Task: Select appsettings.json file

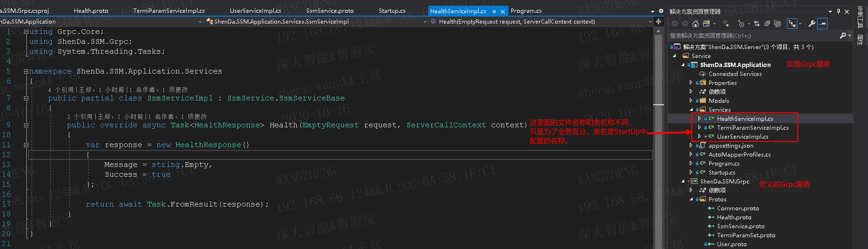Action: 731,145
